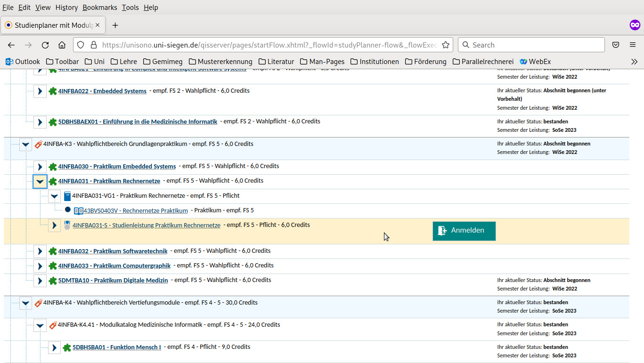Click medal icon of 4INFBA031-S Studienleistung
Image resolution: width=644 pixels, height=363 pixels.
click(x=67, y=225)
